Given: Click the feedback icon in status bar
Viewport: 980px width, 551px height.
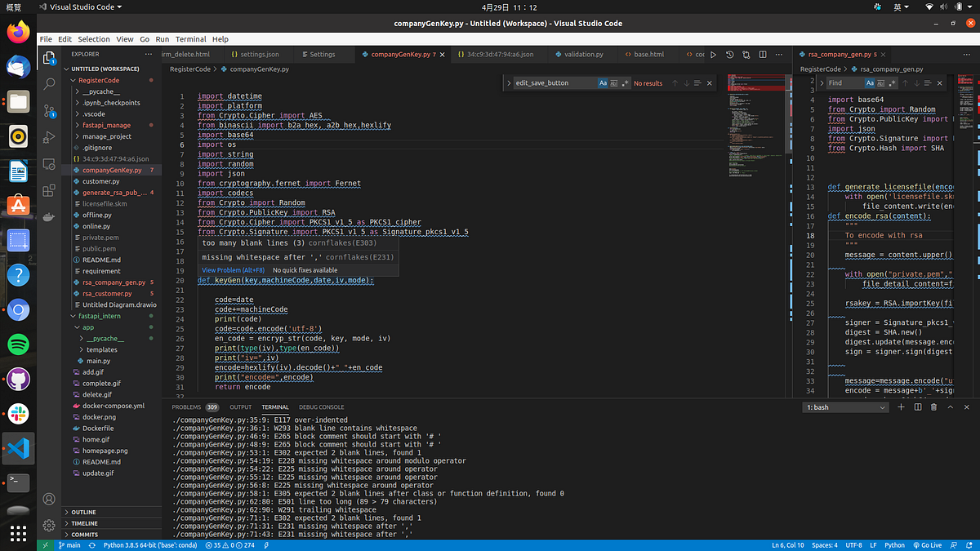Looking at the screenshot, I should (x=955, y=545).
